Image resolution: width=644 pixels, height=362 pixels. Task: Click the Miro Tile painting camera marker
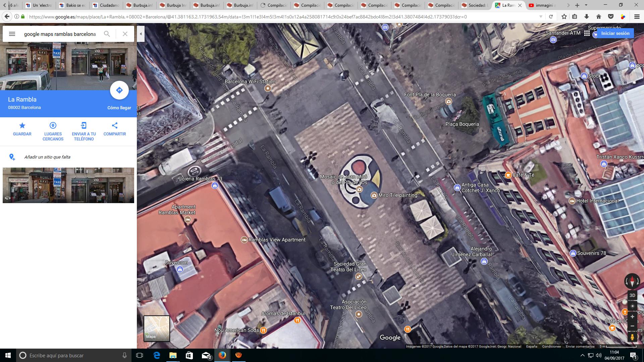pyautogui.click(x=374, y=195)
